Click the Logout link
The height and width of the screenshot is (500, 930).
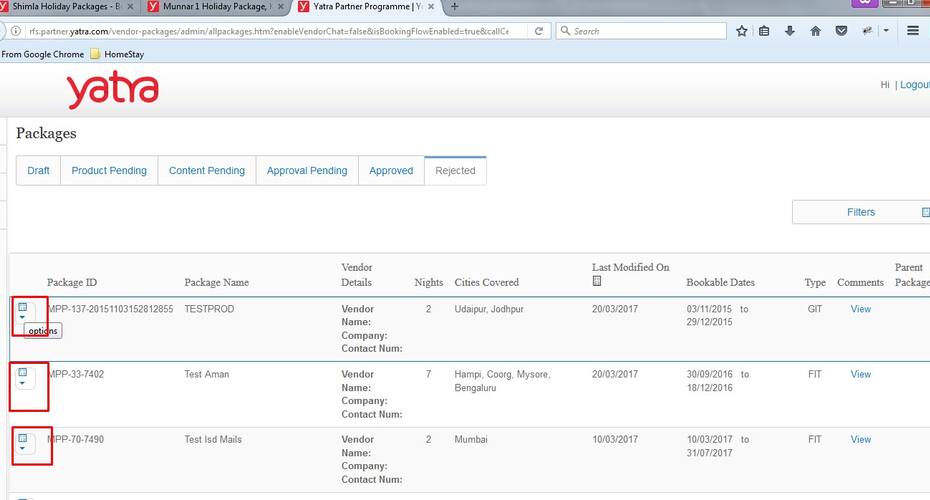point(915,85)
